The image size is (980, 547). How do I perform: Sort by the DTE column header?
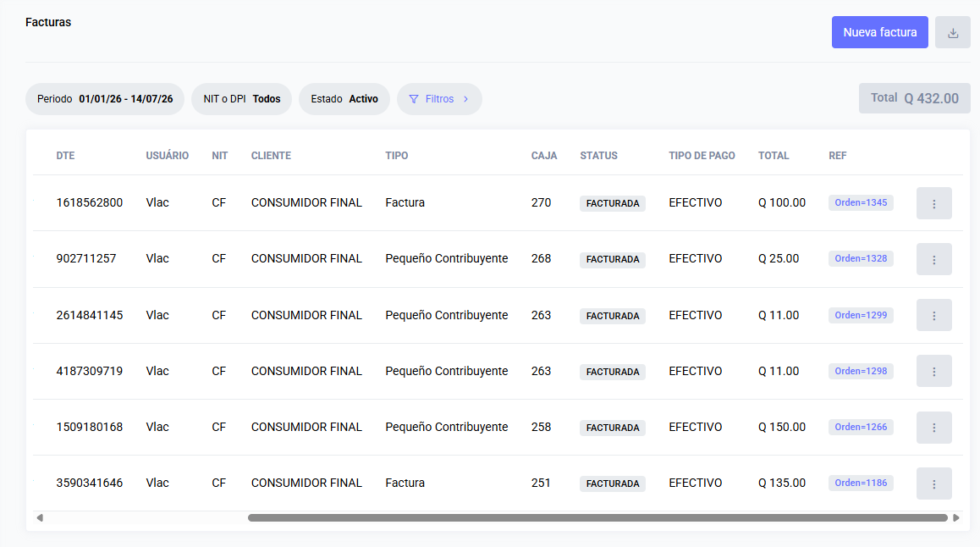click(x=66, y=156)
